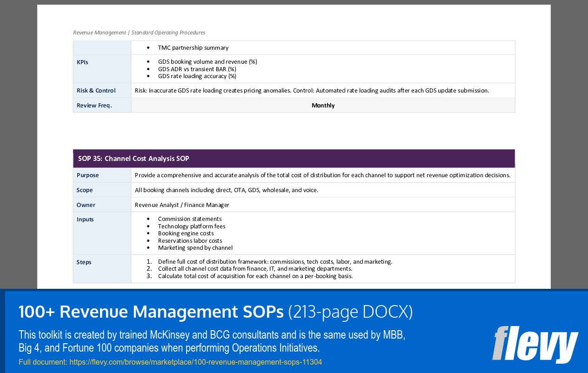The image size is (588, 373).
Task: Select the Scope row label
Action: click(x=84, y=190)
